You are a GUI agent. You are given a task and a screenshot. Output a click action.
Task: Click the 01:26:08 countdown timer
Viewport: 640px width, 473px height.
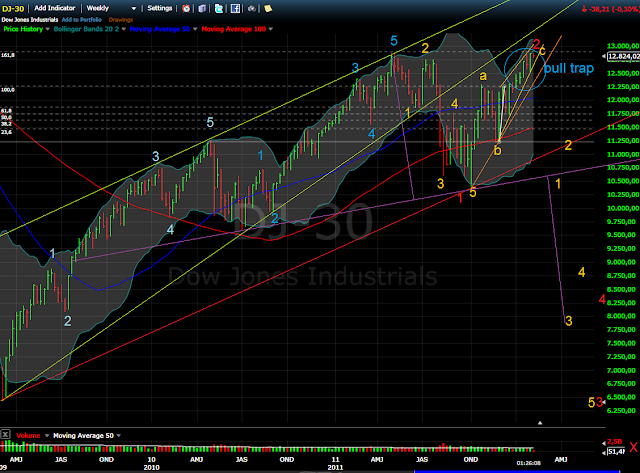[529, 463]
